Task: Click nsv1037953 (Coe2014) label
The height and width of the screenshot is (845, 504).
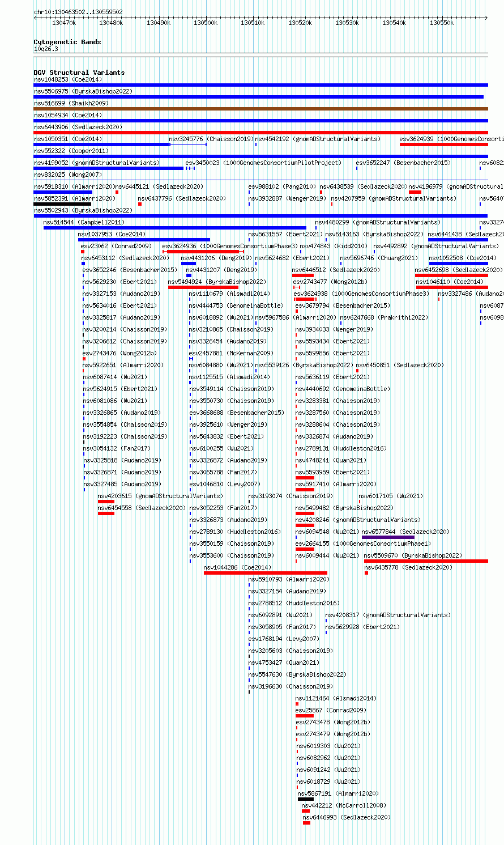Action: coord(112,235)
